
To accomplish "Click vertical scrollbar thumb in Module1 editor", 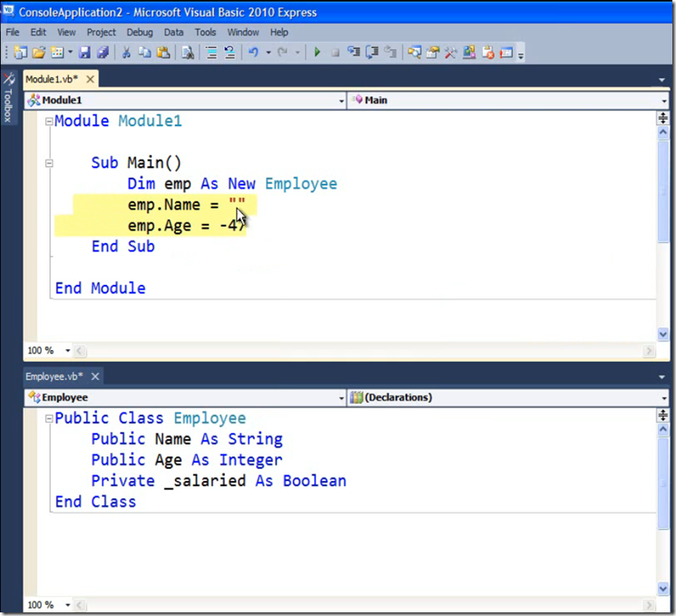I will click(663, 191).
